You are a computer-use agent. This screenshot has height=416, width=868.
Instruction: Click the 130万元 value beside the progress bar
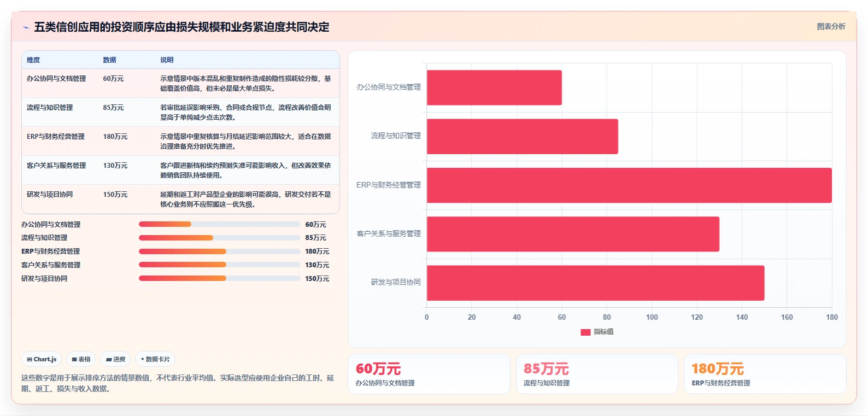pos(317,265)
